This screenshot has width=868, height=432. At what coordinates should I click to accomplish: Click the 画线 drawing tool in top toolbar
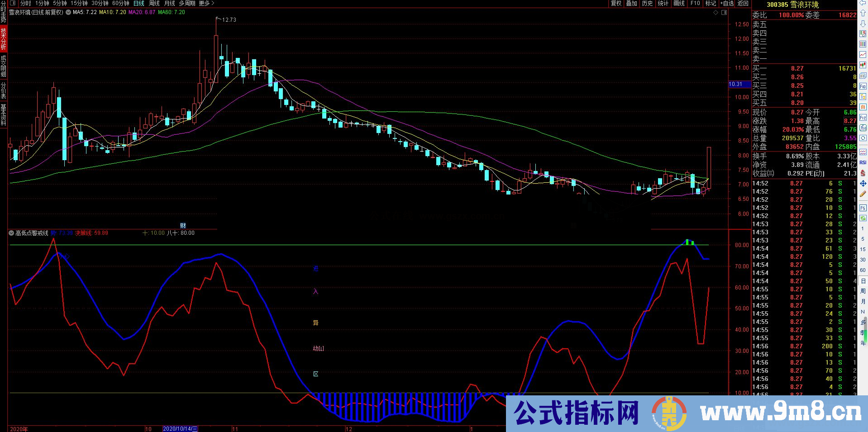(x=678, y=4)
